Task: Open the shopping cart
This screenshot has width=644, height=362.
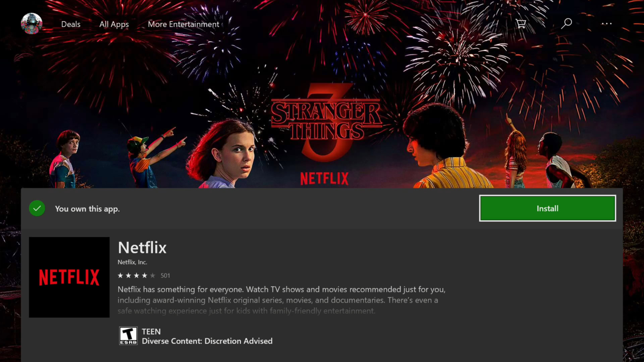Action: 521,24
